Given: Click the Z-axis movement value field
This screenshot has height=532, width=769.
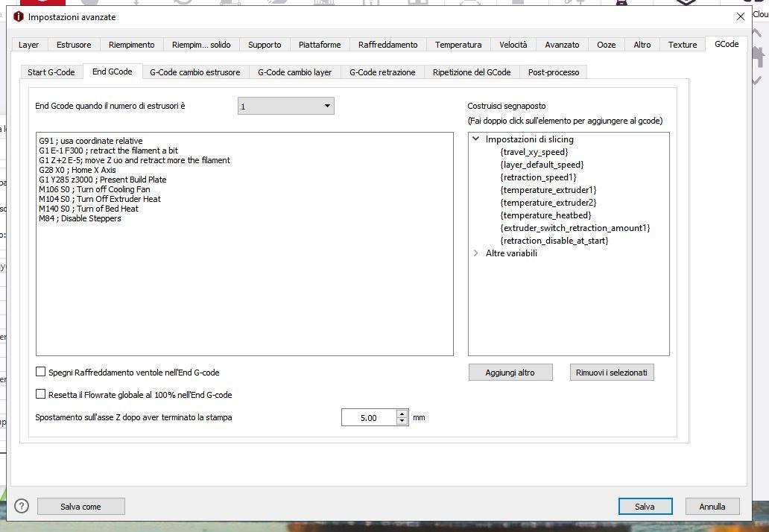Looking at the screenshot, I should coord(369,418).
